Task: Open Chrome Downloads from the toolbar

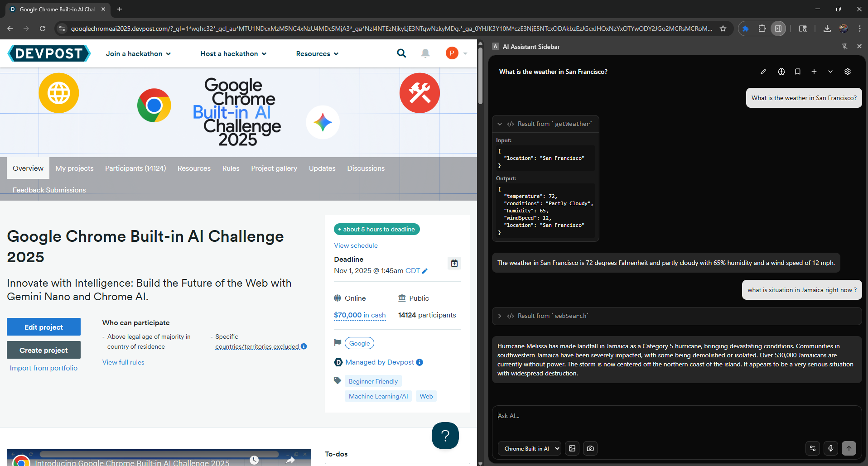Action: point(827,29)
